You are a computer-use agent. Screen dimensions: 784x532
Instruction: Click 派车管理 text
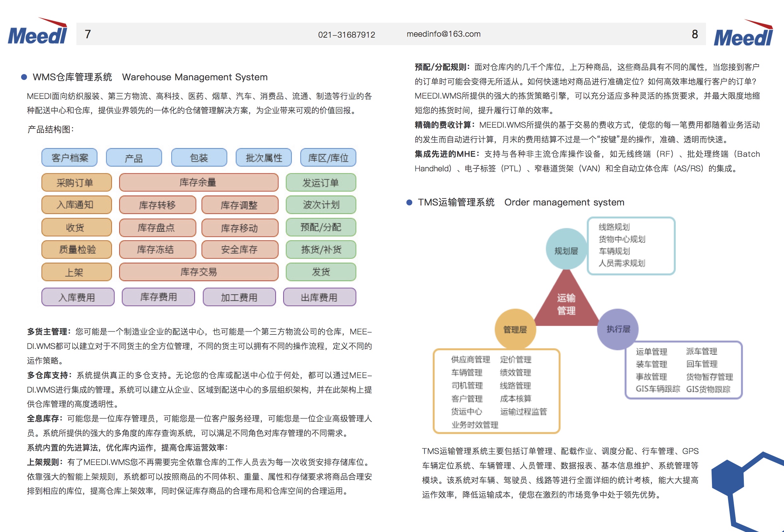[x=702, y=352]
